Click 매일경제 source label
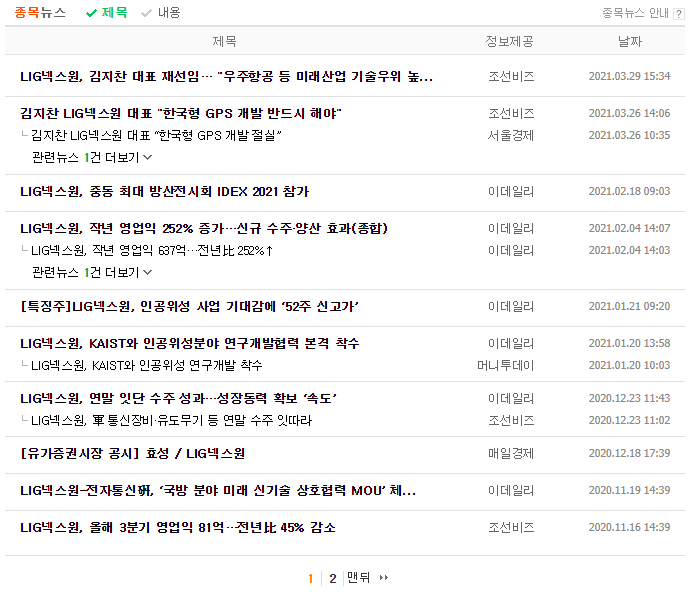The height and width of the screenshot is (592, 689). [511, 454]
